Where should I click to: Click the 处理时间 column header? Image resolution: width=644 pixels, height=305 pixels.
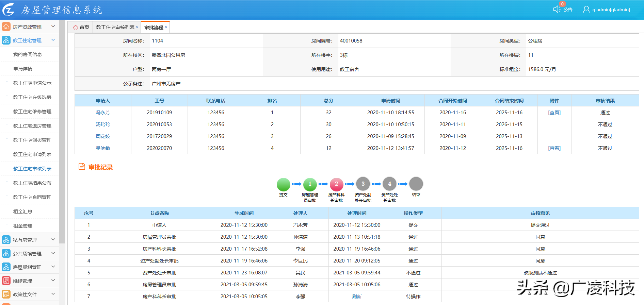tap(357, 213)
